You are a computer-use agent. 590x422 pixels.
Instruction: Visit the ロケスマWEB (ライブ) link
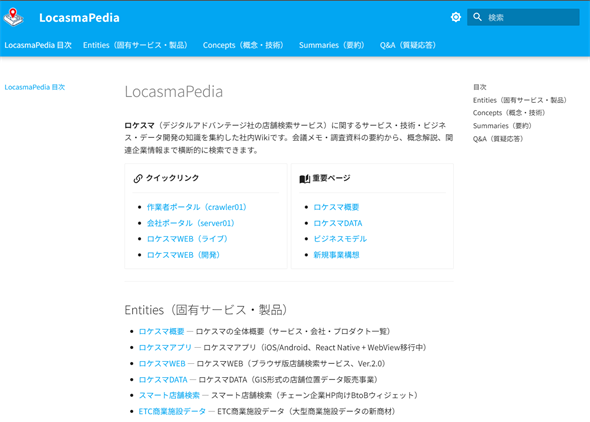coord(187,239)
